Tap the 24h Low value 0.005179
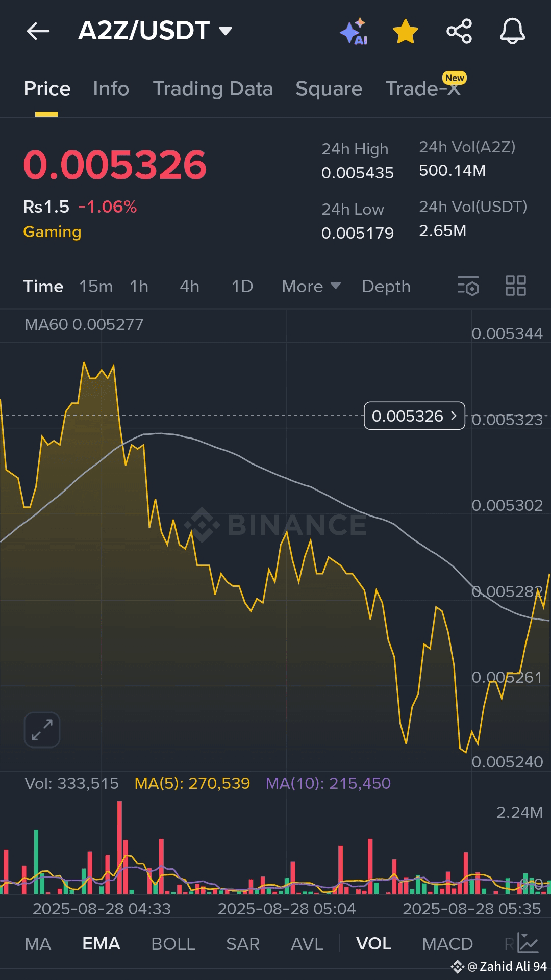This screenshot has height=980, width=551. click(358, 234)
